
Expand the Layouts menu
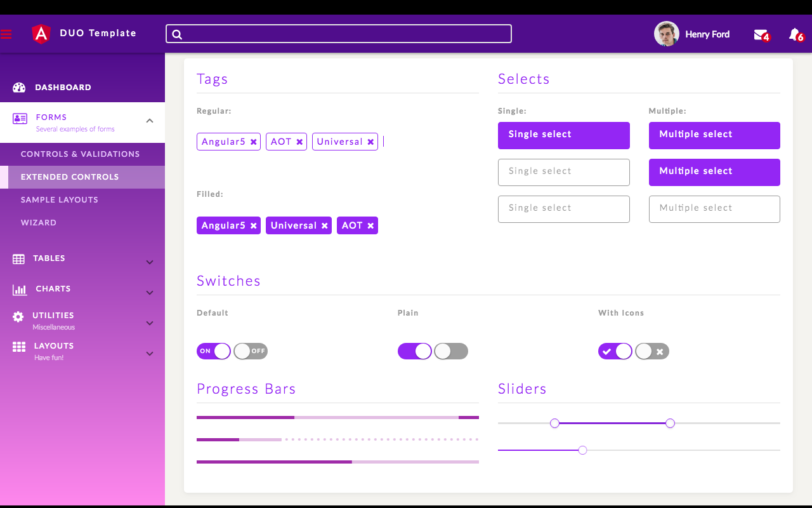tap(150, 354)
